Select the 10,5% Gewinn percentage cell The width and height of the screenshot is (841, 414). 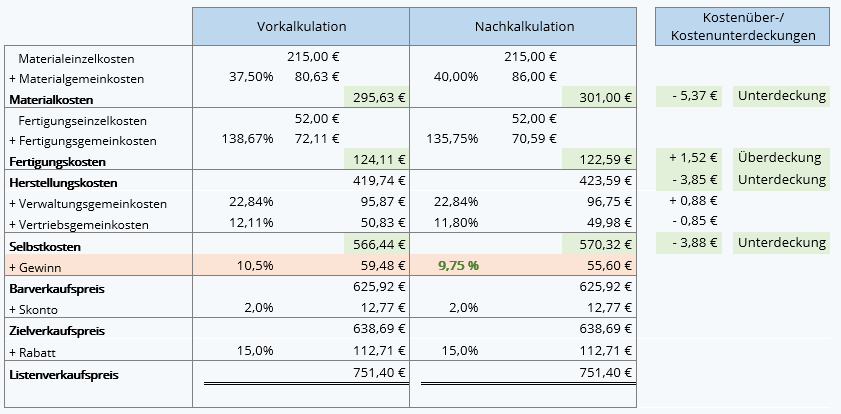coord(256,266)
